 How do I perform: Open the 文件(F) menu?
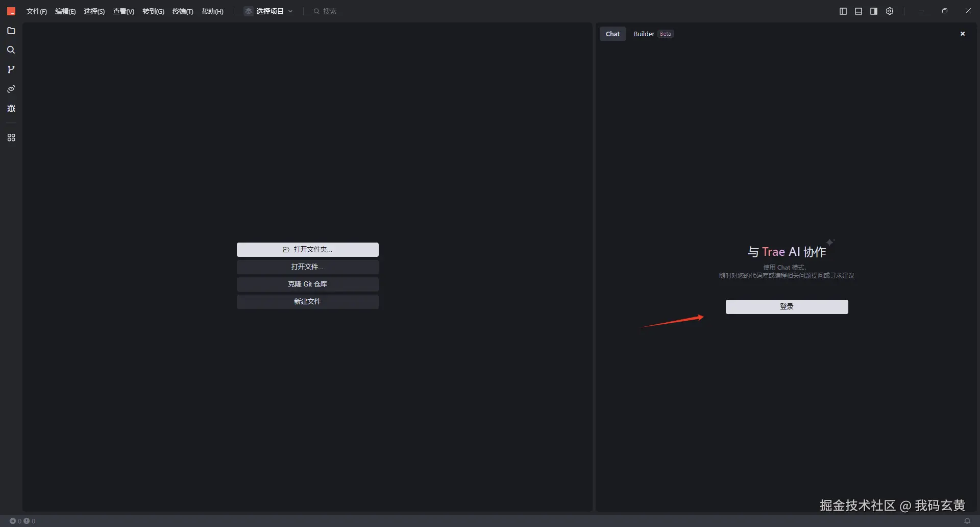coord(37,11)
